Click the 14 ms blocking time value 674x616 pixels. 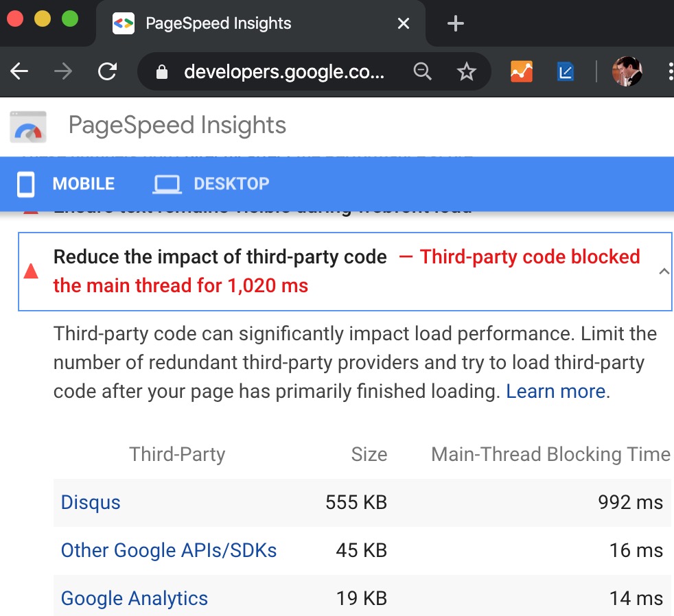[x=636, y=599]
